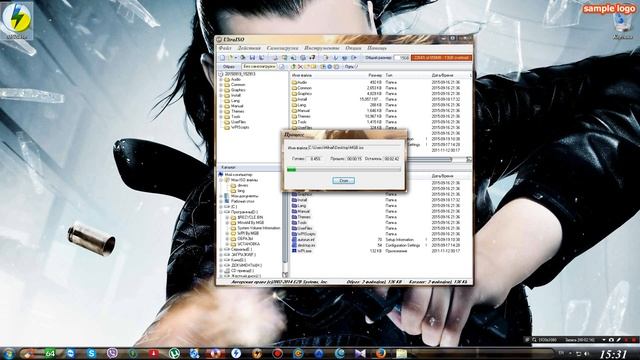The image size is (640, 360).
Task: Expand the Audio folder in image tree
Action: tap(221, 80)
